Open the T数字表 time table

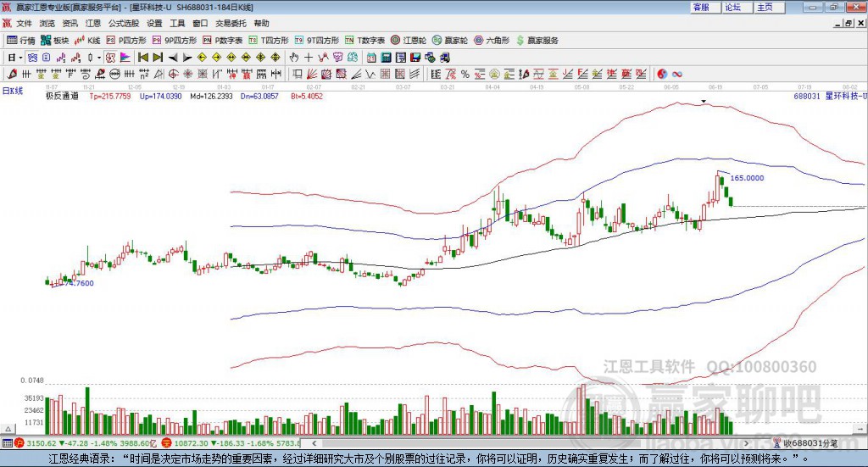364,41
